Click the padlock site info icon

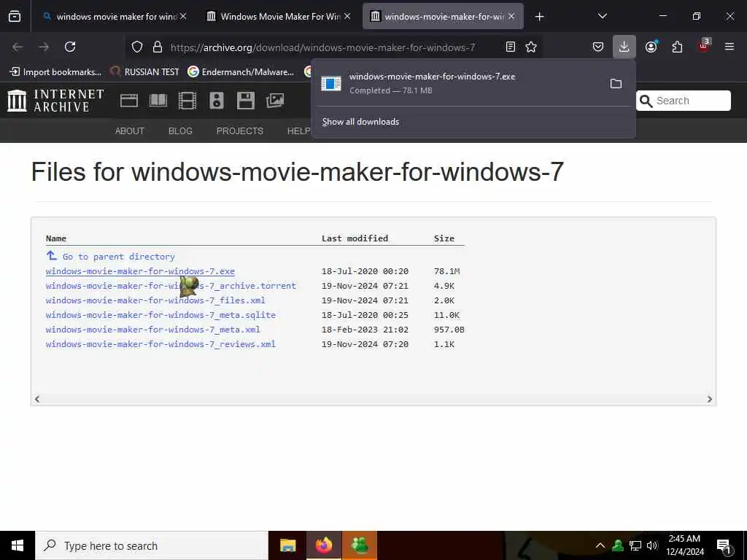click(158, 47)
